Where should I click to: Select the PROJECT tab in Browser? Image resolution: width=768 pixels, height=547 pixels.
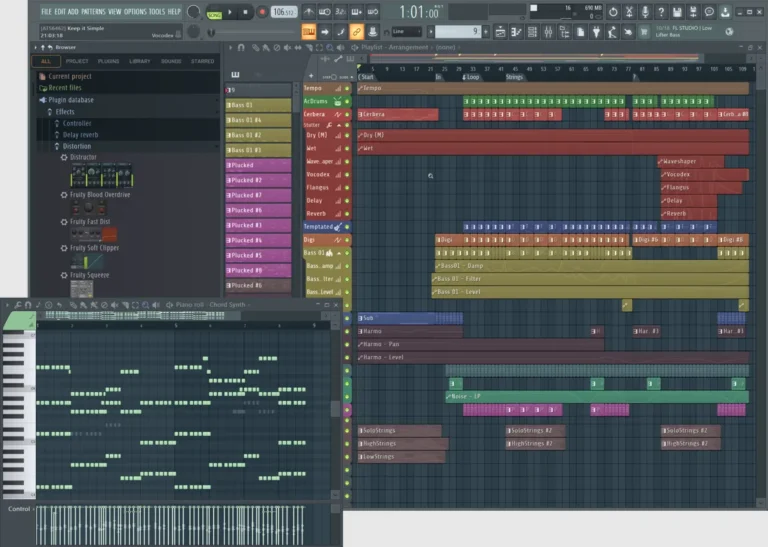pyautogui.click(x=77, y=61)
